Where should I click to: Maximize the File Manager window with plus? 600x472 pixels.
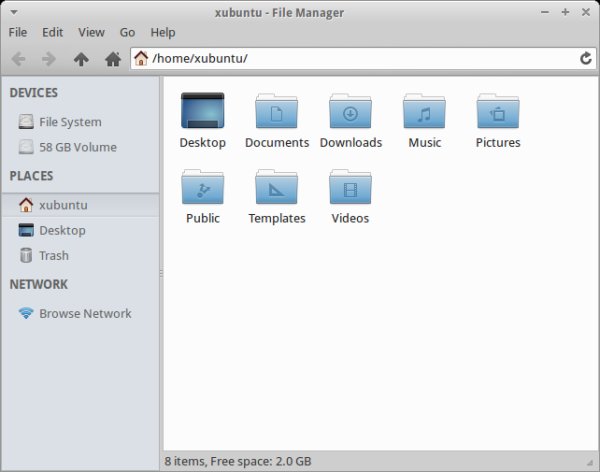(x=565, y=12)
